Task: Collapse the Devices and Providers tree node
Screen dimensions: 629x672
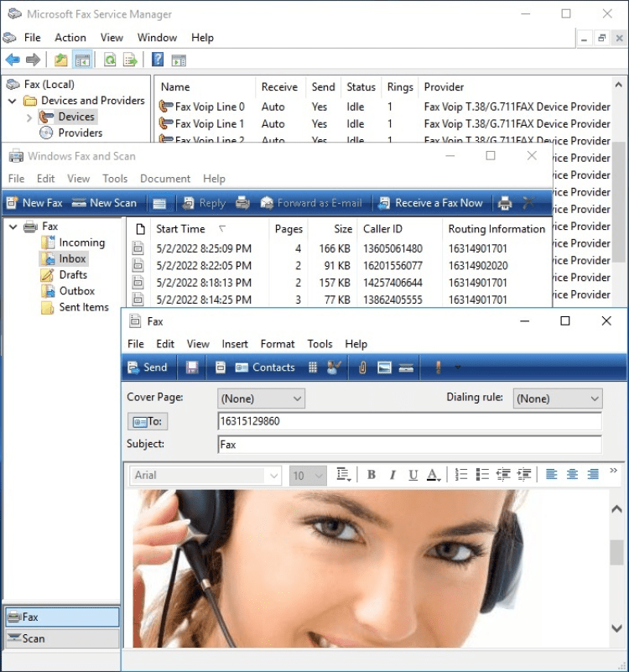Action: pyautogui.click(x=13, y=102)
